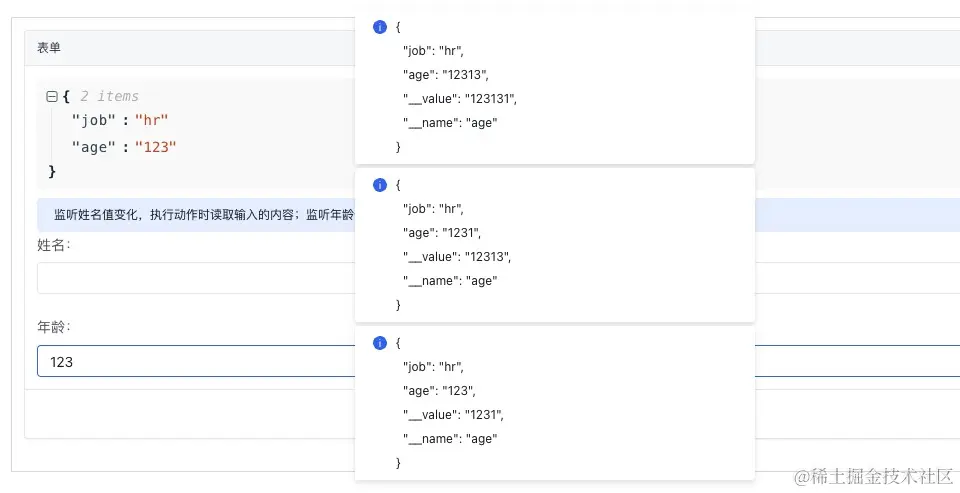Click the 表单 panel header title
The height and width of the screenshot is (493, 960).
[49, 48]
